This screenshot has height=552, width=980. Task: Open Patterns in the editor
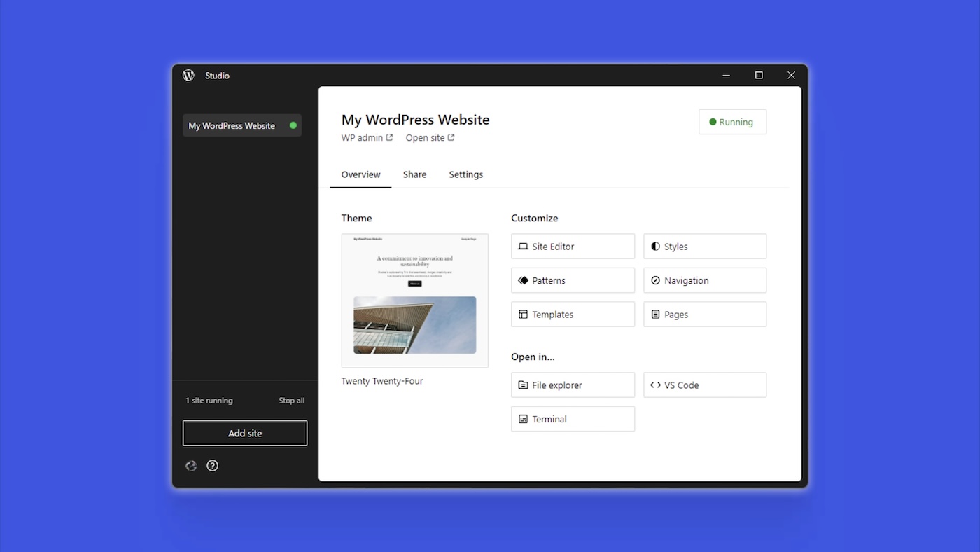click(x=573, y=280)
